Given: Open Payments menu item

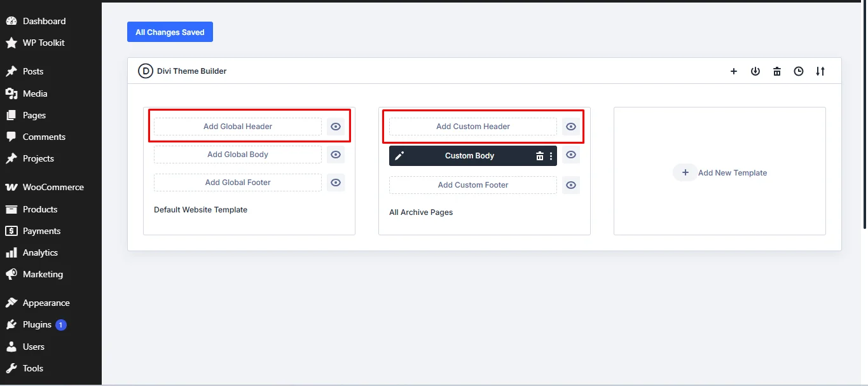Looking at the screenshot, I should tap(51, 231).
